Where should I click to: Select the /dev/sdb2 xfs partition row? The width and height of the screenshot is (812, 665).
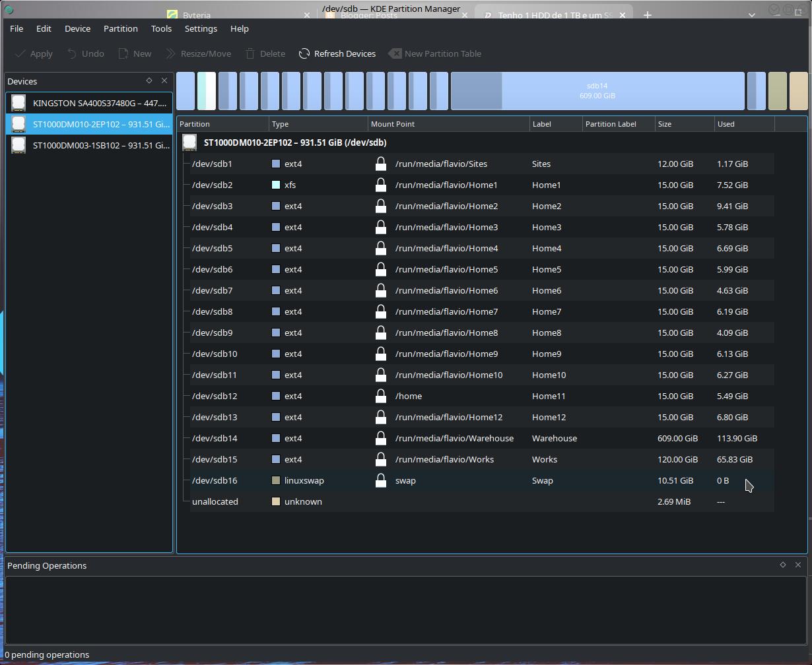click(x=482, y=185)
